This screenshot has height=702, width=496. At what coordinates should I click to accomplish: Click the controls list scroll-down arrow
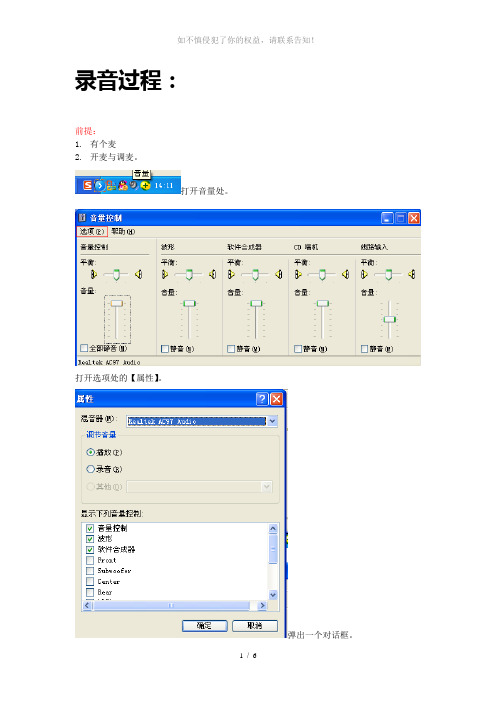[273, 595]
